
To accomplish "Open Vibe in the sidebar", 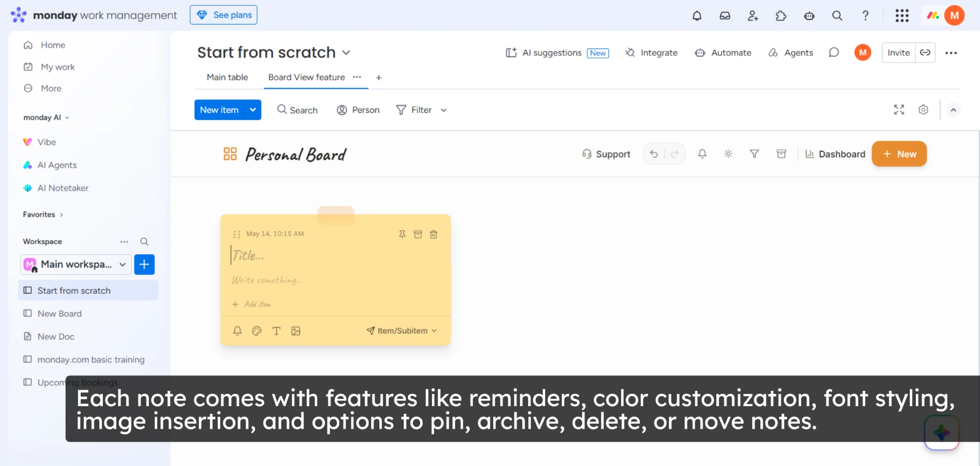I will (x=47, y=142).
